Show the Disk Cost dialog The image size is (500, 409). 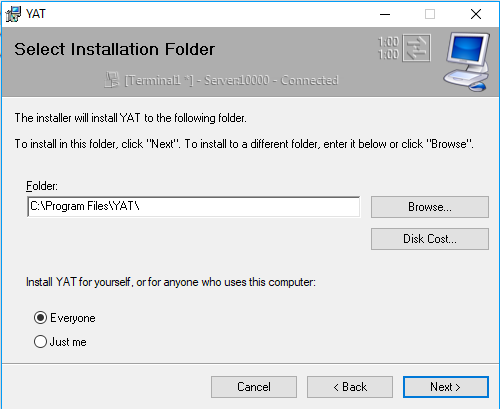(430, 239)
